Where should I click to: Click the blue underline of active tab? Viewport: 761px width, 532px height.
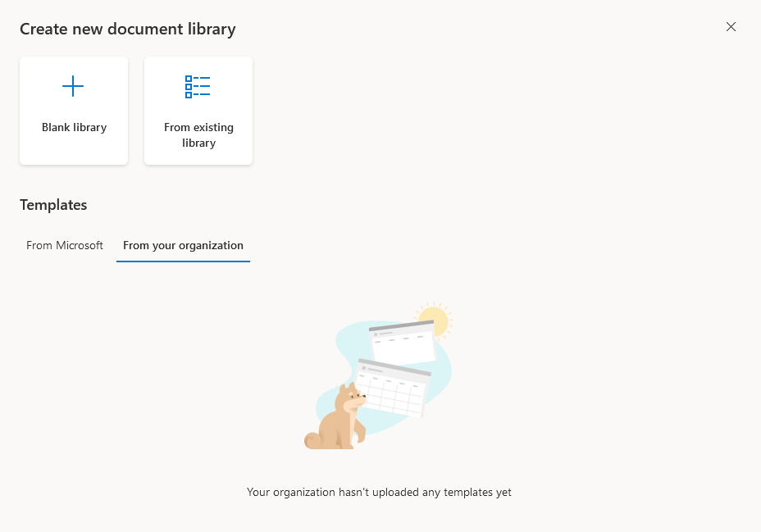[x=183, y=259]
